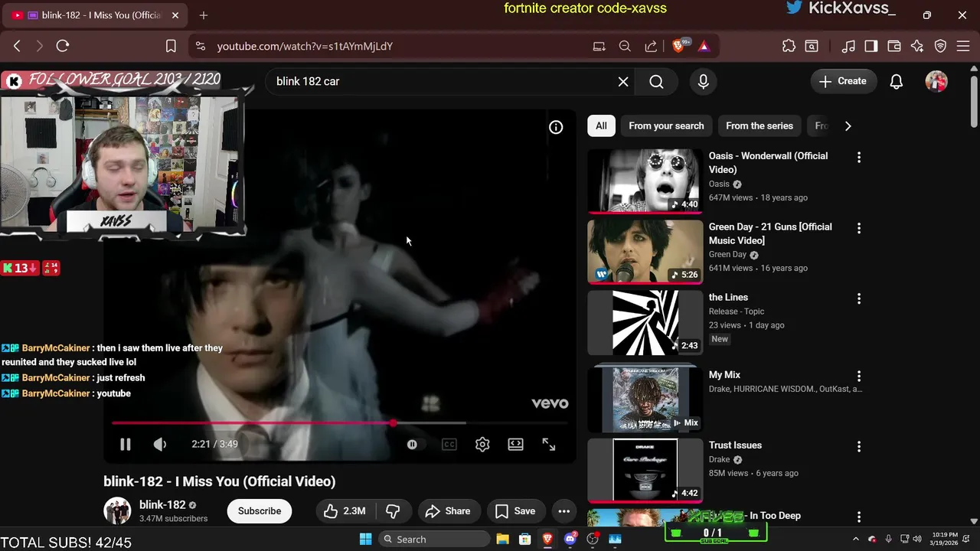Open video player settings gear

(482, 445)
